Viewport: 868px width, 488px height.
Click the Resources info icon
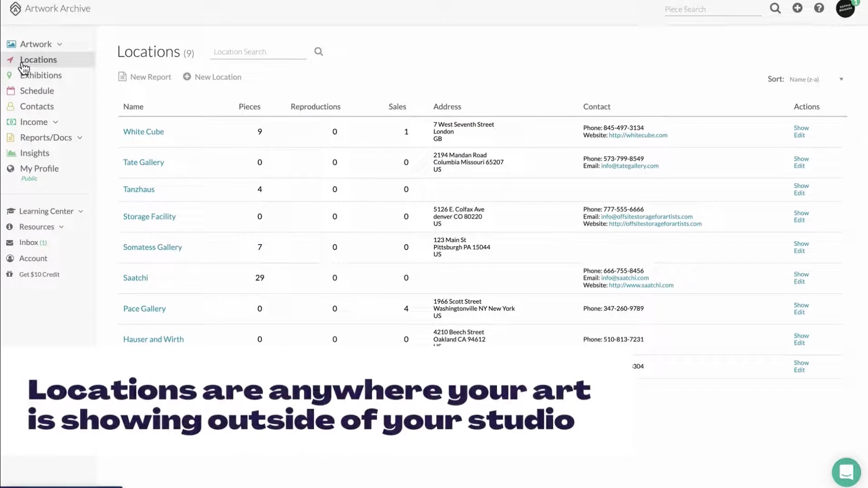pos(9,227)
